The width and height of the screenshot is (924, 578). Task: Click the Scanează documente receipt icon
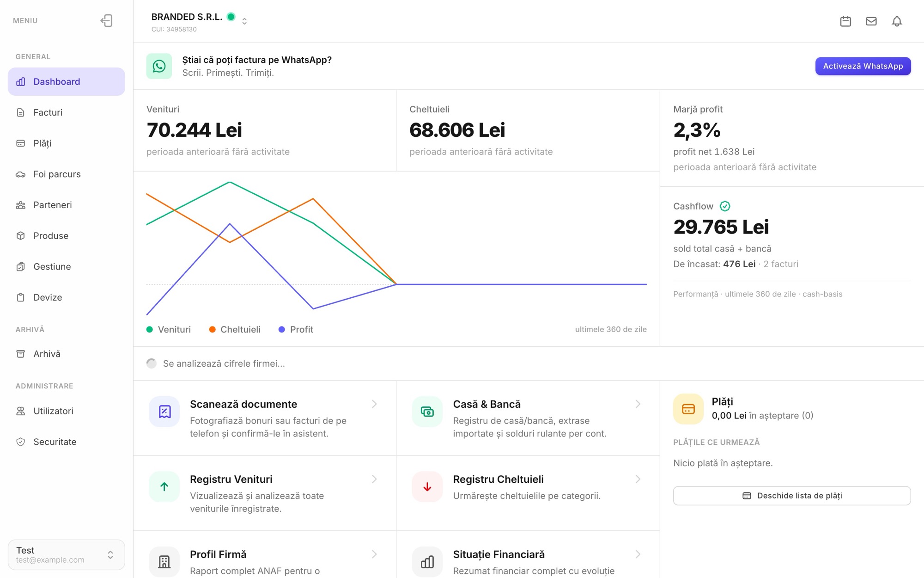164,412
